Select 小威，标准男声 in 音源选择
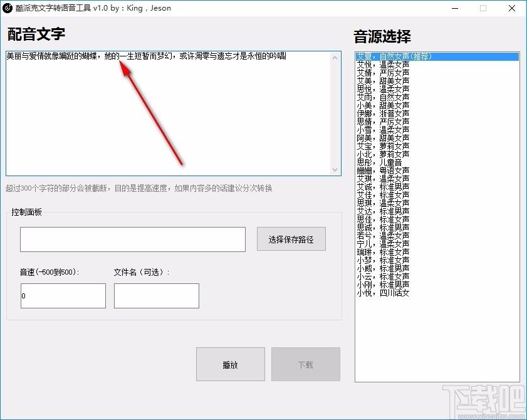Screen dimensions: 527x420 pyautogui.click(x=437, y=268)
